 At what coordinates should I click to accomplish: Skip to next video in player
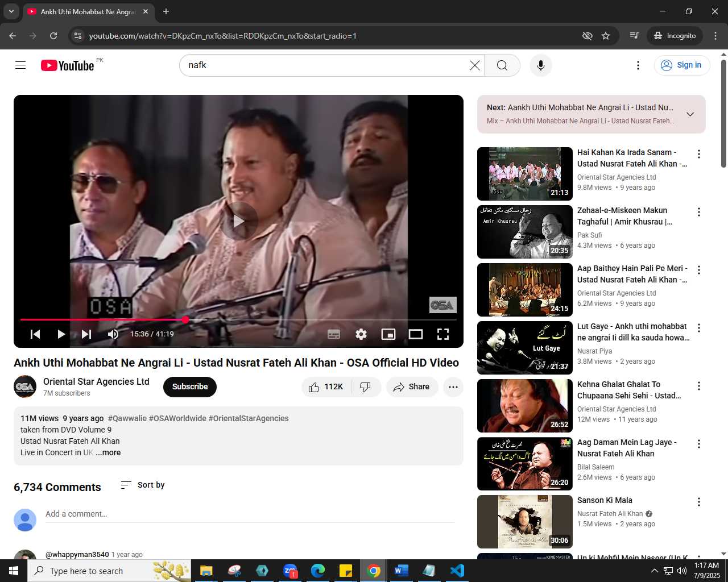pyautogui.click(x=86, y=334)
